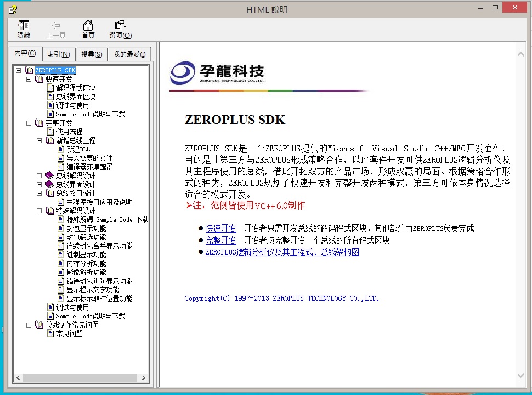Select 连续封包合并显示功能 tree item
This screenshot has height=395, width=532.
click(x=99, y=246)
